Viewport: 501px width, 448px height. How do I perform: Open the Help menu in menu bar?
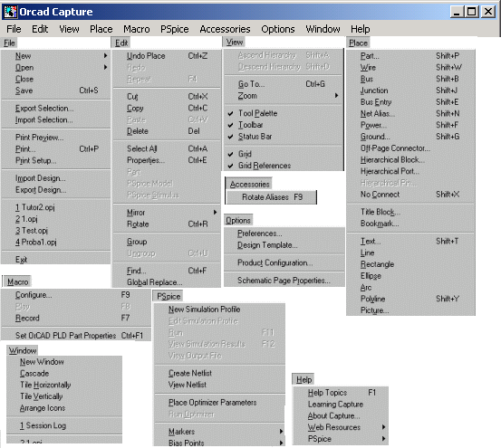pyautogui.click(x=360, y=29)
